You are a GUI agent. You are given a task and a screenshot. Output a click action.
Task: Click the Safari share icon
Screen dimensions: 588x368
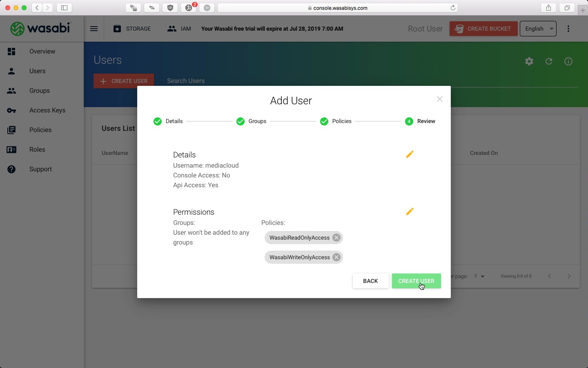tap(548, 8)
